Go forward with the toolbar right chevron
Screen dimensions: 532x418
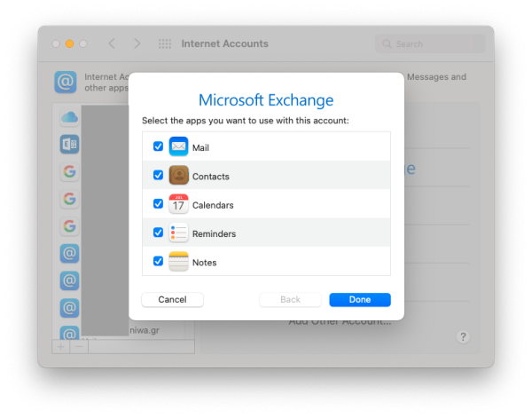[x=137, y=43]
